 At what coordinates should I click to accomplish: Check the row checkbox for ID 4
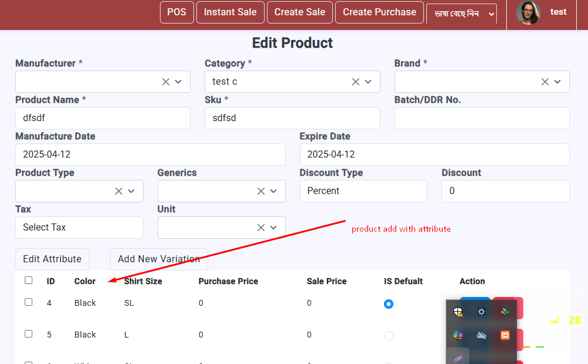(x=28, y=302)
